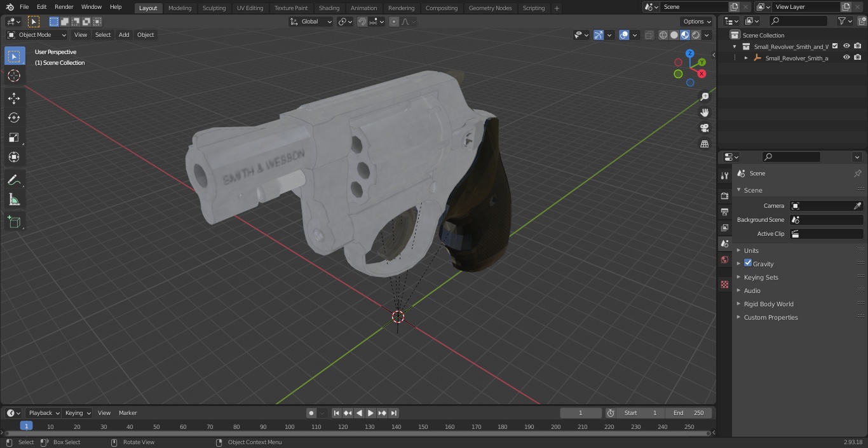Toggle snapping magnet icon
Viewport: 868px width, 448px height.
(x=362, y=22)
